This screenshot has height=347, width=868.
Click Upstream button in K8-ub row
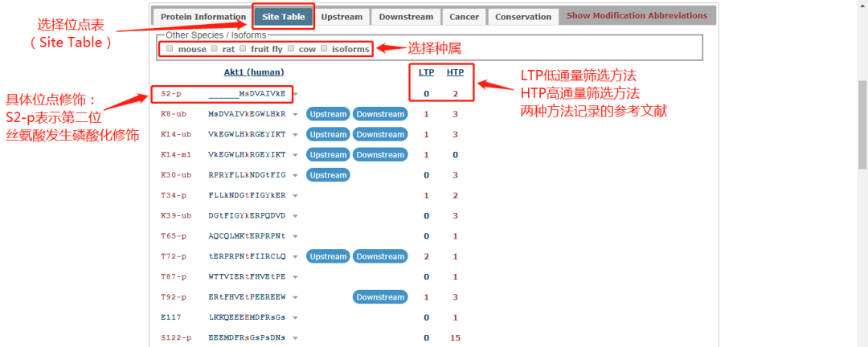point(328,114)
